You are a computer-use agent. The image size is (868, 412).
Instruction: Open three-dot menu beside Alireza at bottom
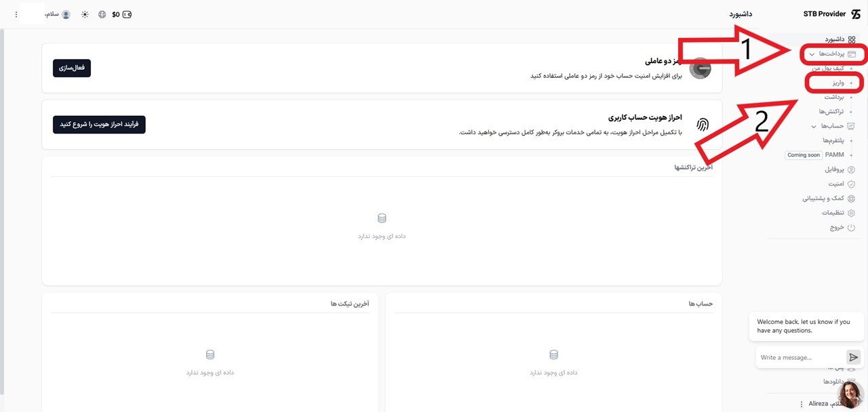pyautogui.click(x=802, y=404)
